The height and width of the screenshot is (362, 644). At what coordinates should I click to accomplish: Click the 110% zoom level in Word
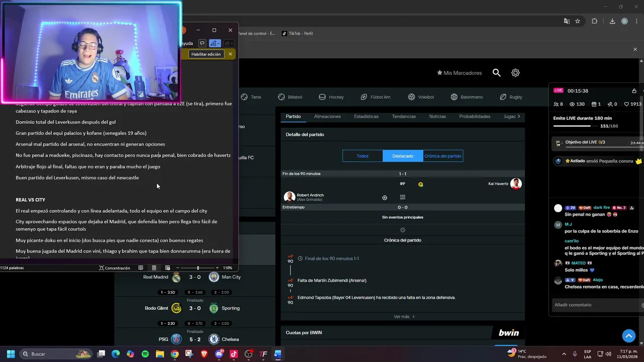(x=227, y=268)
